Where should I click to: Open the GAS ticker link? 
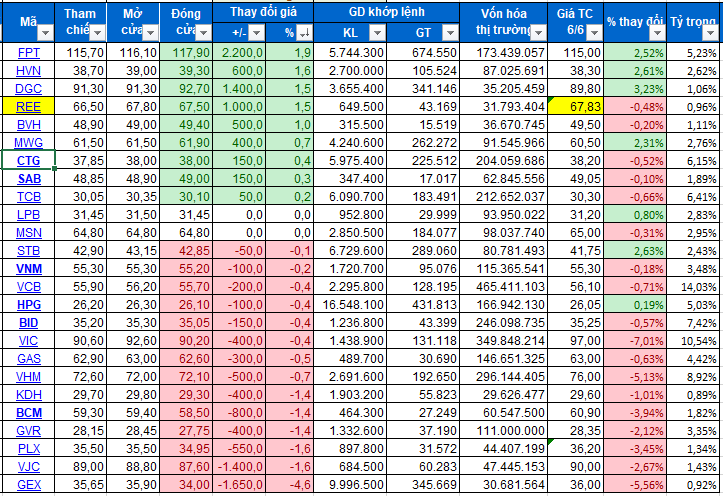point(29,359)
